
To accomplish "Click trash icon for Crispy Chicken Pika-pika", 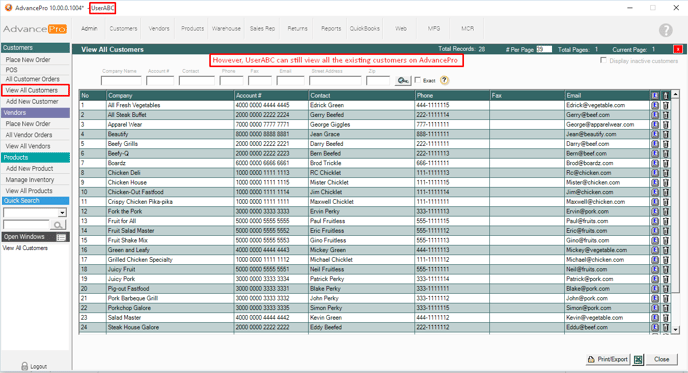I will click(665, 202).
